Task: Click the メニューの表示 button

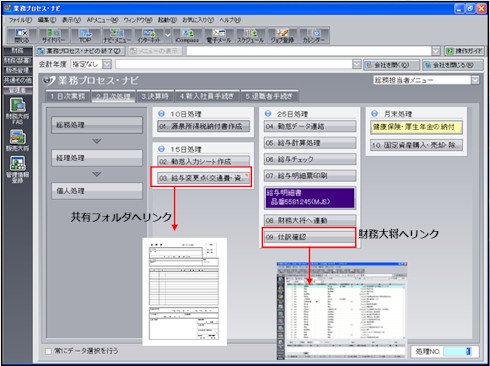Action: pyautogui.click(x=155, y=51)
